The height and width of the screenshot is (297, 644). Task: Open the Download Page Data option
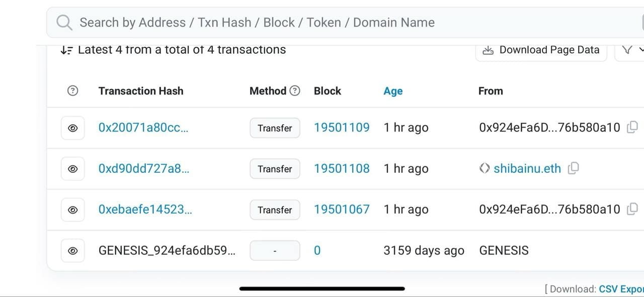pyautogui.click(x=541, y=50)
